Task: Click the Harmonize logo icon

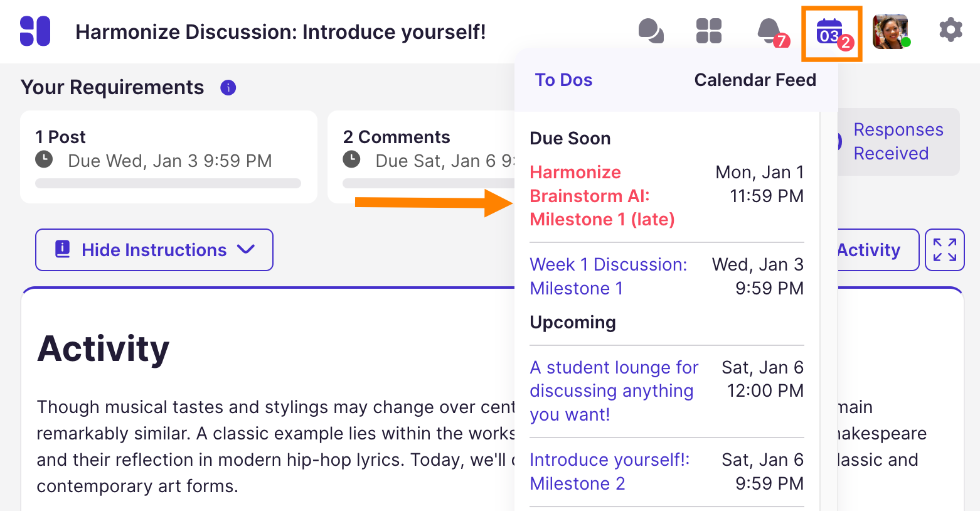Action: pos(35,31)
